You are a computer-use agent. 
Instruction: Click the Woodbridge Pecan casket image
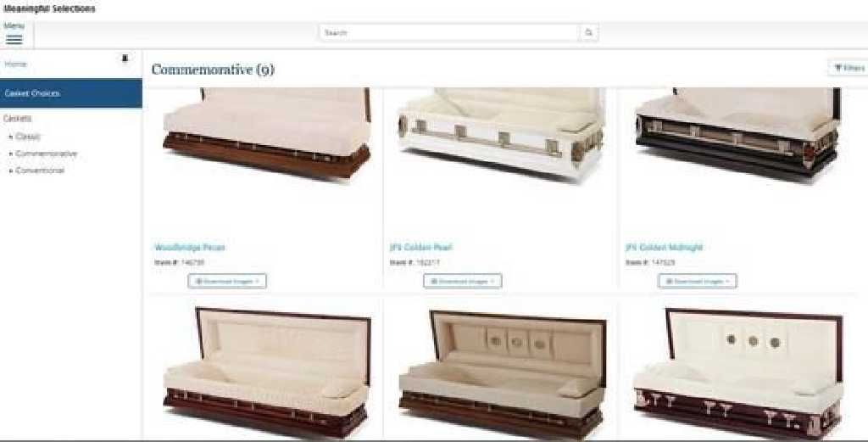coord(267,133)
